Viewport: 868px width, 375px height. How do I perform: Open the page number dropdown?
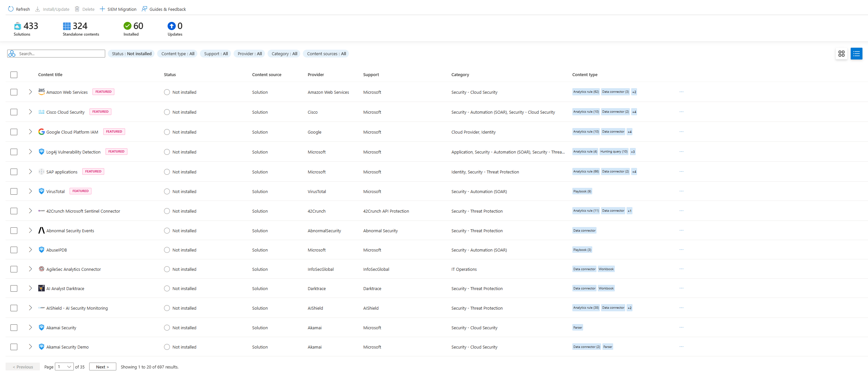(64, 367)
